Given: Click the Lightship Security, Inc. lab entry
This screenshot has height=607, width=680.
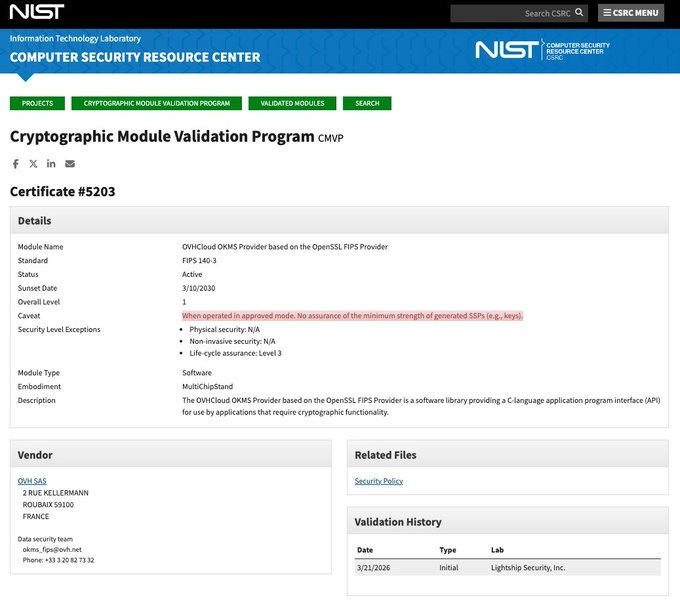Looking at the screenshot, I should (528, 567).
